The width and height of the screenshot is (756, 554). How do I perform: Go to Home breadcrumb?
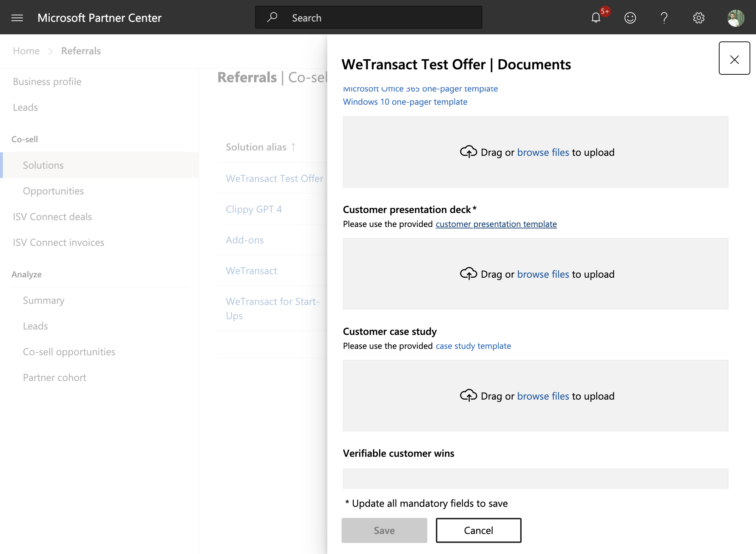(26, 51)
